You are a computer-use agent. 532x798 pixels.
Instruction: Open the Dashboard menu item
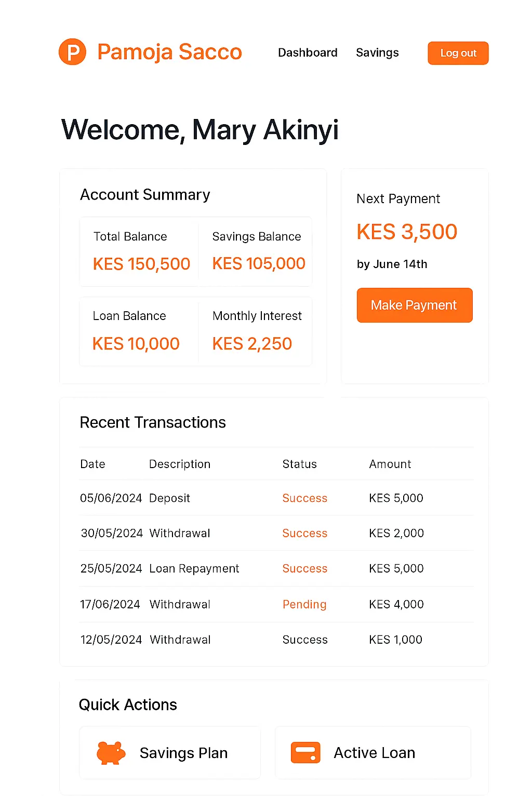tap(308, 52)
